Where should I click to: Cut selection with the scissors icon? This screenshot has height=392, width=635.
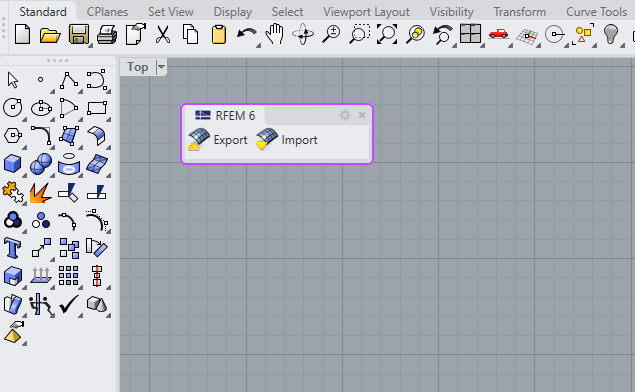click(x=163, y=34)
